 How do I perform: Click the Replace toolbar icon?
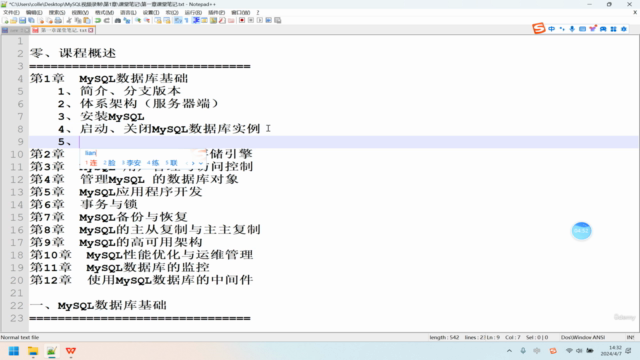tap(127, 20)
